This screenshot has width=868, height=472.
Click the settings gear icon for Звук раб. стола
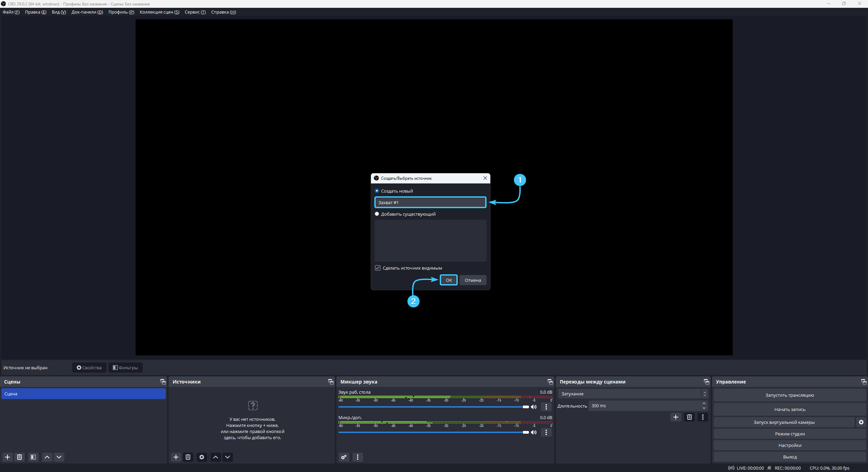pyautogui.click(x=546, y=407)
